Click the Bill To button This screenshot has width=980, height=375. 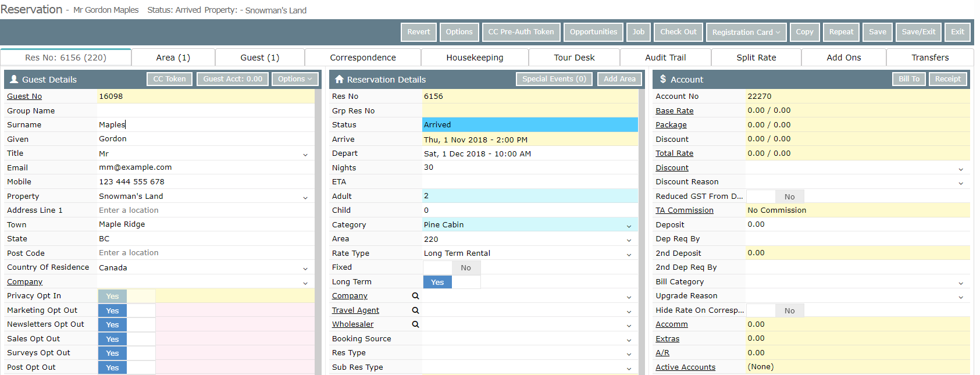(x=909, y=79)
